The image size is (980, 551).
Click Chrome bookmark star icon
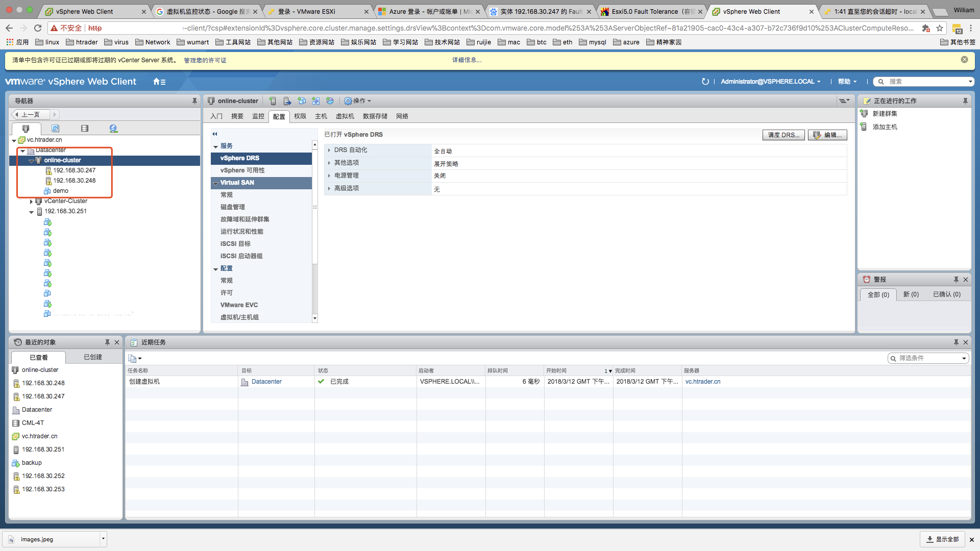click(x=940, y=28)
